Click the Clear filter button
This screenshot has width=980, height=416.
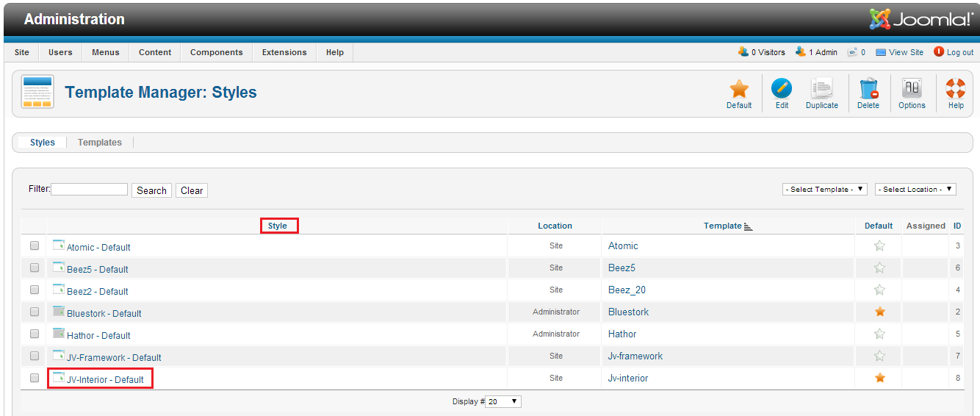click(192, 190)
